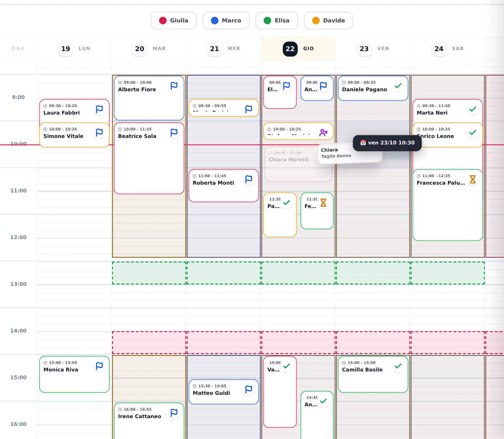Toggle the Marco staff filter
This screenshot has height=439, width=504.
[x=226, y=21]
